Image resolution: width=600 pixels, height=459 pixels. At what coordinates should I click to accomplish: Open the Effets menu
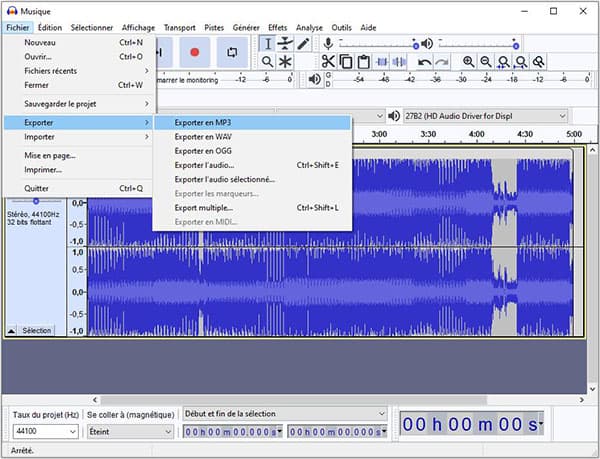(277, 28)
